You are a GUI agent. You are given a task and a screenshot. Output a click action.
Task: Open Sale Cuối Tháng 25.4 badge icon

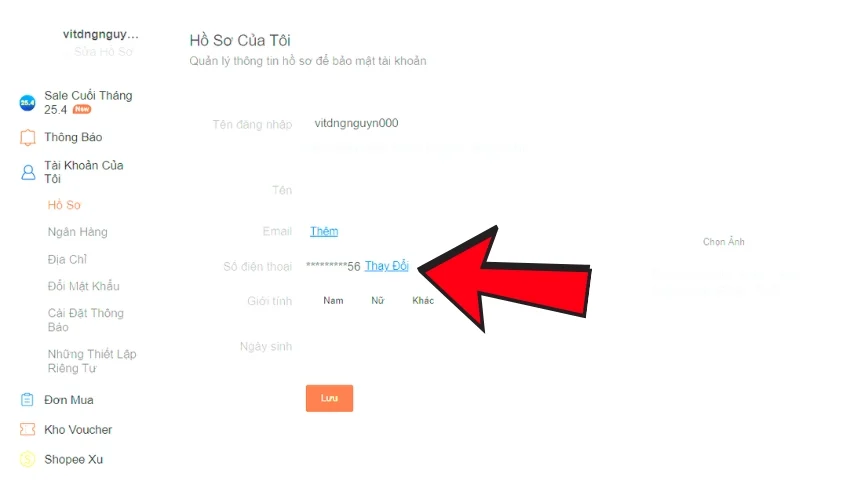pyautogui.click(x=27, y=102)
